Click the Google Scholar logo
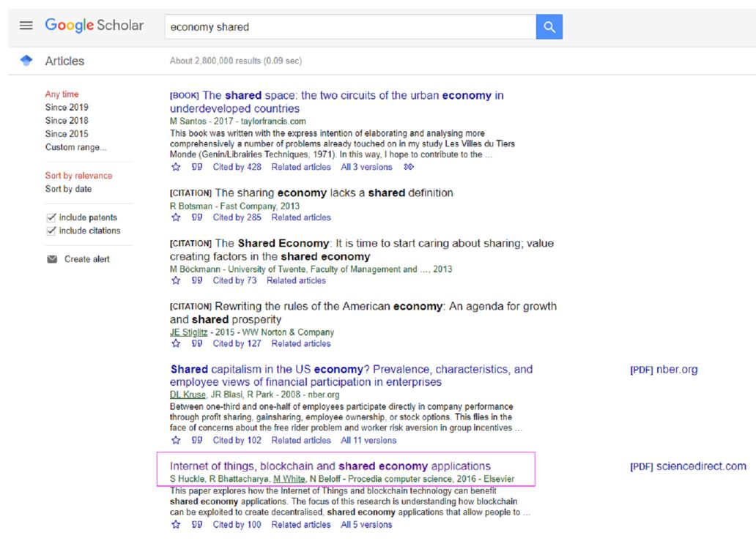Image resolution: width=756 pixels, height=541 pixels. point(94,25)
